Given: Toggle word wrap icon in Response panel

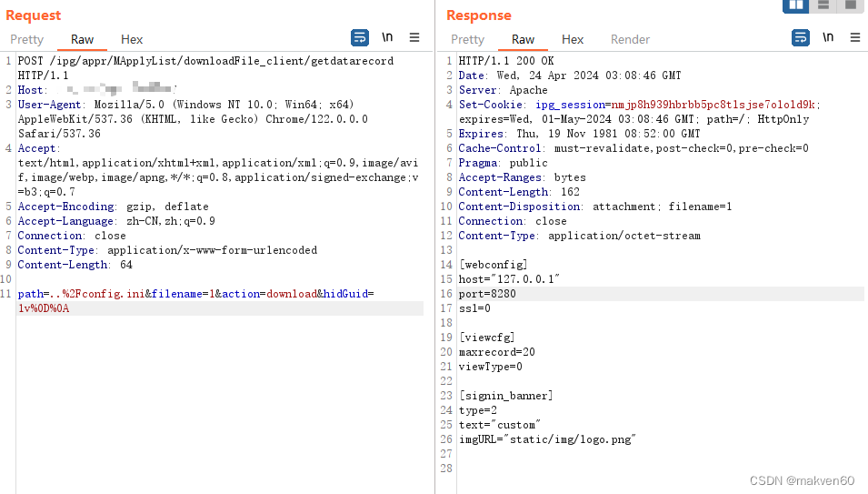Looking at the screenshot, I should click(801, 37).
